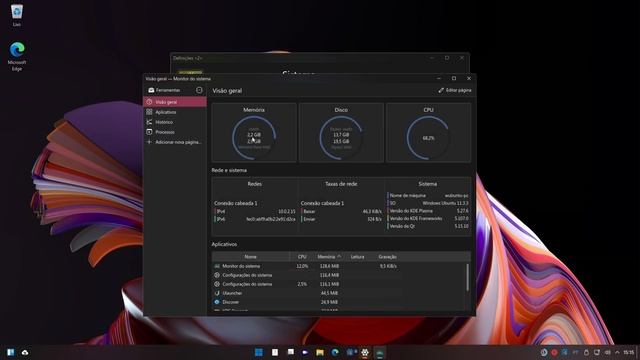Click Adicionar nova página in the sidebar
The height and width of the screenshot is (360, 640).
(175, 142)
